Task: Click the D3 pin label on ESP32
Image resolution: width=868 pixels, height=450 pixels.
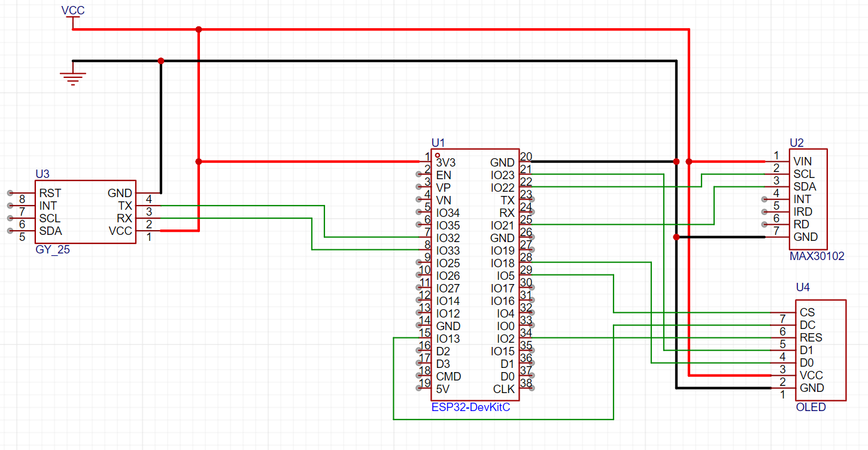Action: pyautogui.click(x=443, y=364)
